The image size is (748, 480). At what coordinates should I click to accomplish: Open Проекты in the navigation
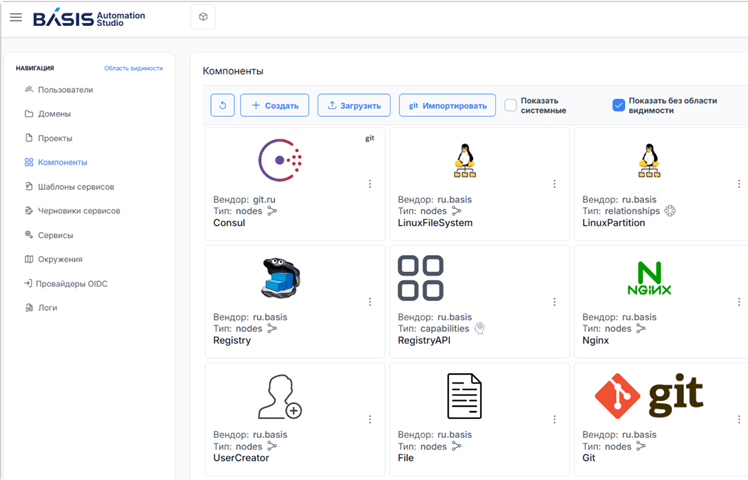(49, 138)
